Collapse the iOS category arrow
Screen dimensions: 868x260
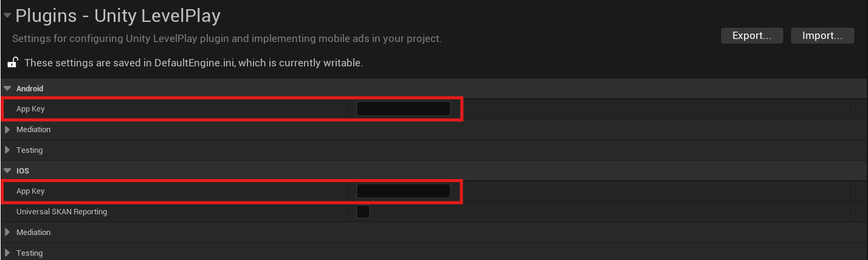[7, 171]
